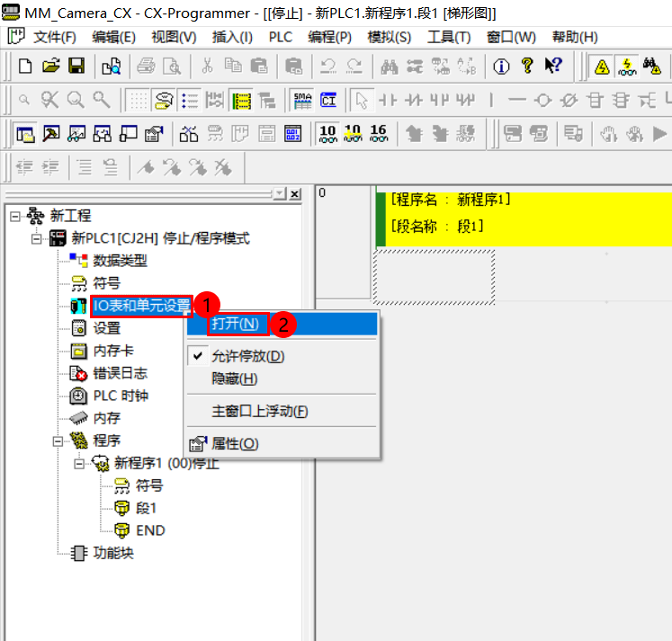The image size is (672, 641).
Task: Click the Redo arrow icon
Action: (x=354, y=66)
